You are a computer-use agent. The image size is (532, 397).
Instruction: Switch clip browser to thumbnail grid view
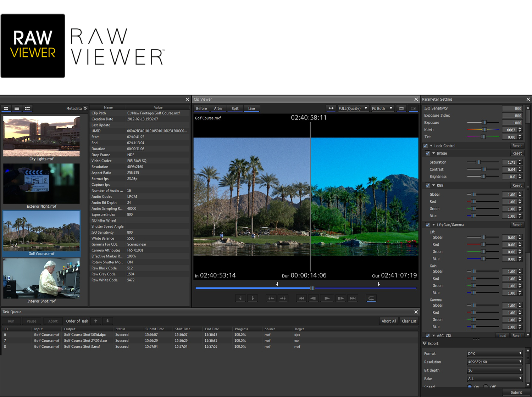pyautogui.click(x=6, y=108)
